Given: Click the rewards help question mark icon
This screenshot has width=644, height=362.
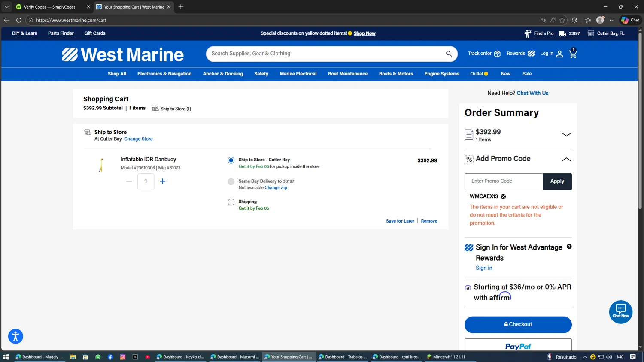Looking at the screenshot, I should [569, 247].
